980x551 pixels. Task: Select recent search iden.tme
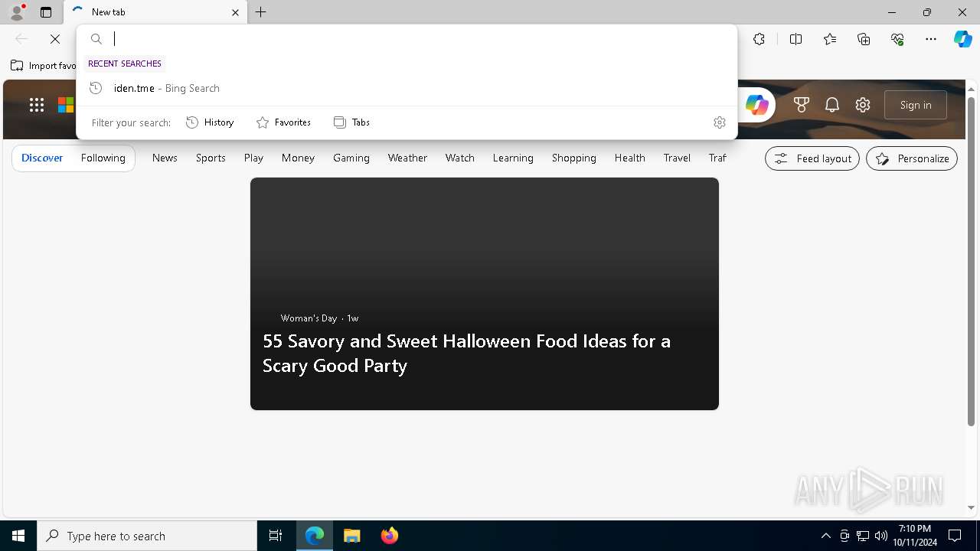point(407,88)
